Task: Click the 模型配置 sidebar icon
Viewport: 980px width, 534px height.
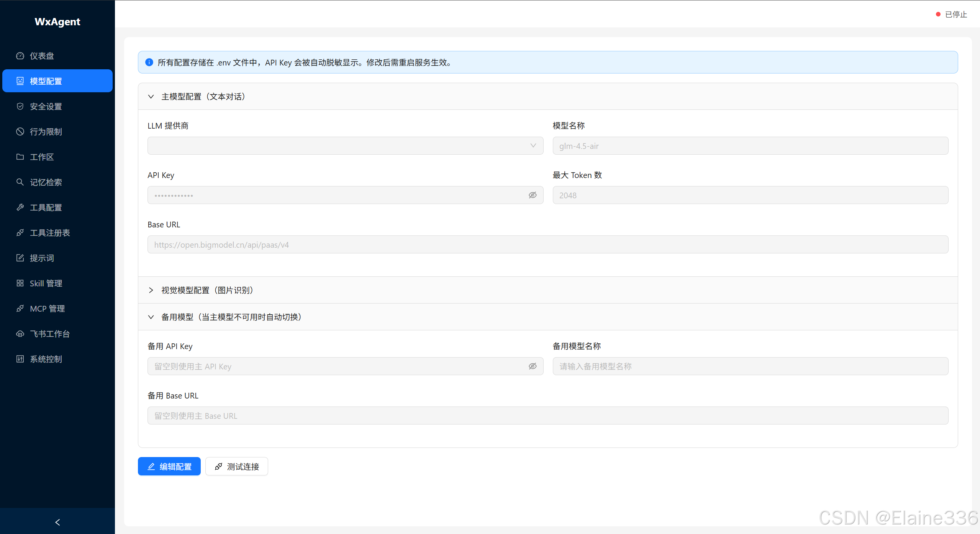Action: pyautogui.click(x=20, y=81)
